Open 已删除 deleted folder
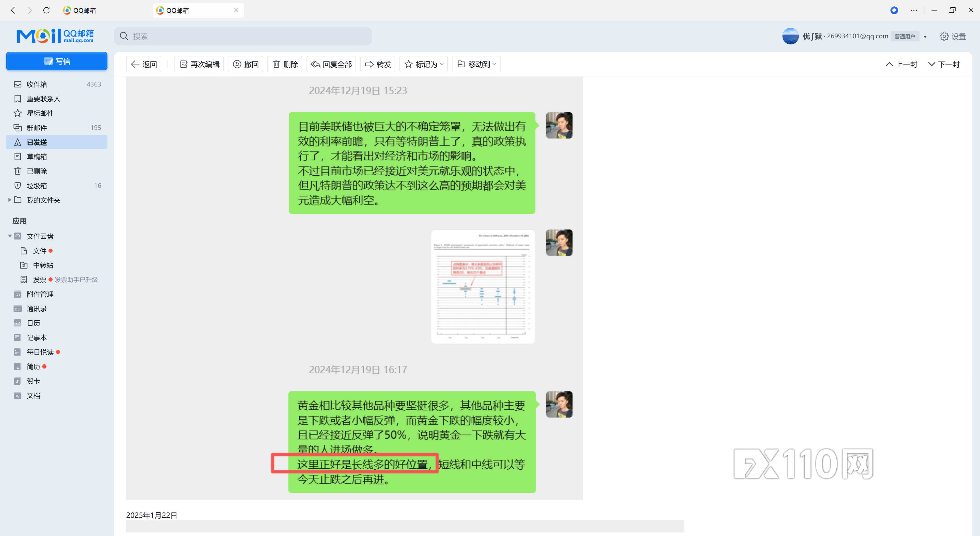This screenshot has width=980, height=536. 57,171
